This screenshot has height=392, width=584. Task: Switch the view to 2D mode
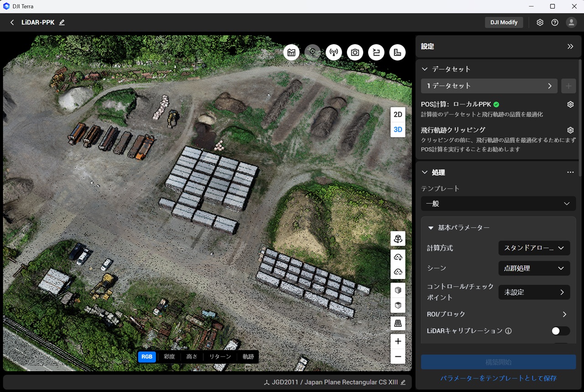(398, 114)
